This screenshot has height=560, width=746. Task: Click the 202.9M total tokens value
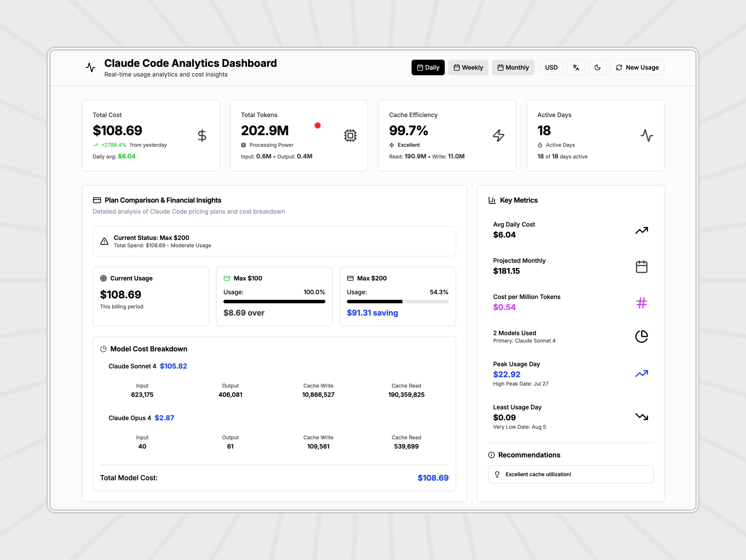coord(265,131)
